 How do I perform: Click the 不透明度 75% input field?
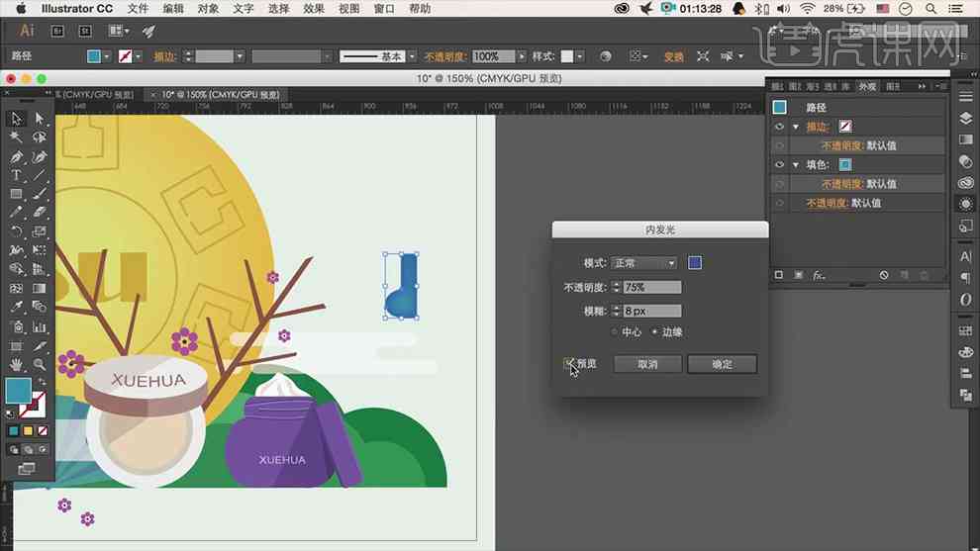tap(652, 287)
